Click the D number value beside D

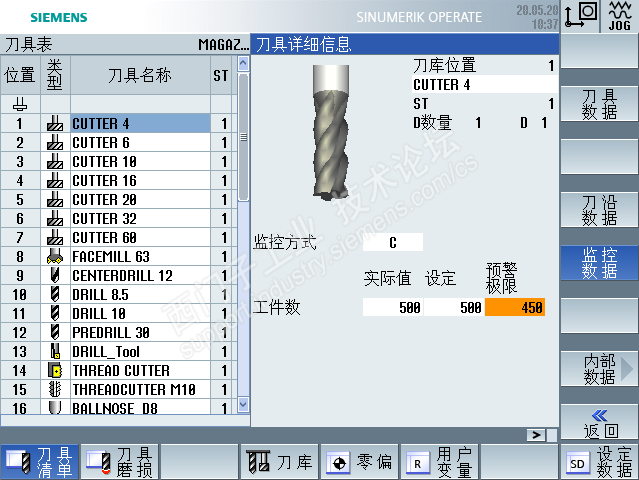[x=544, y=122]
